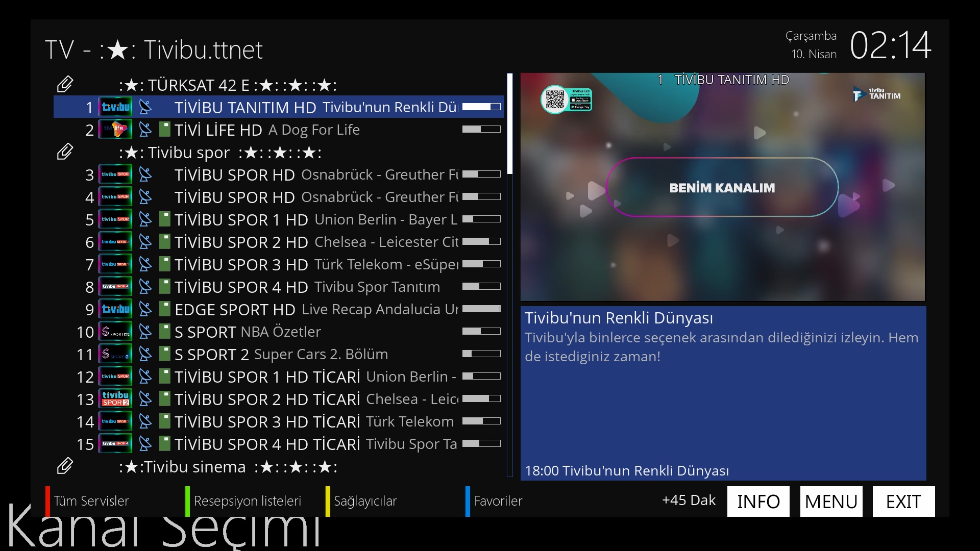Click the QR code in the preview window
Screen dimensions: 980x551
click(x=555, y=99)
